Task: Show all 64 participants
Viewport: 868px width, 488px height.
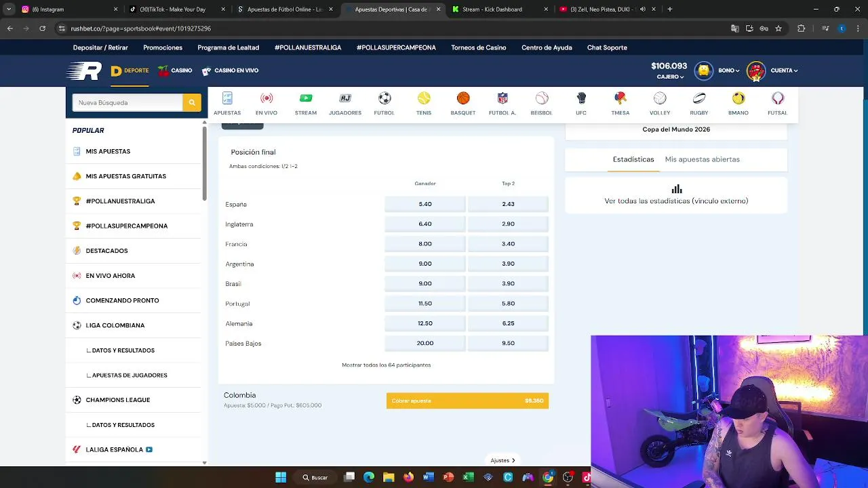Action: click(x=386, y=365)
